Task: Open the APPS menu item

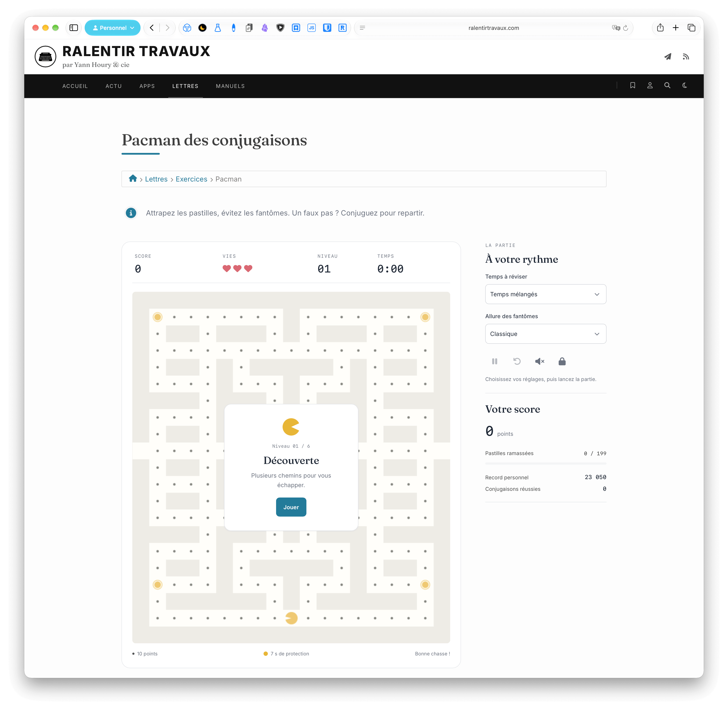Action: 147,86
